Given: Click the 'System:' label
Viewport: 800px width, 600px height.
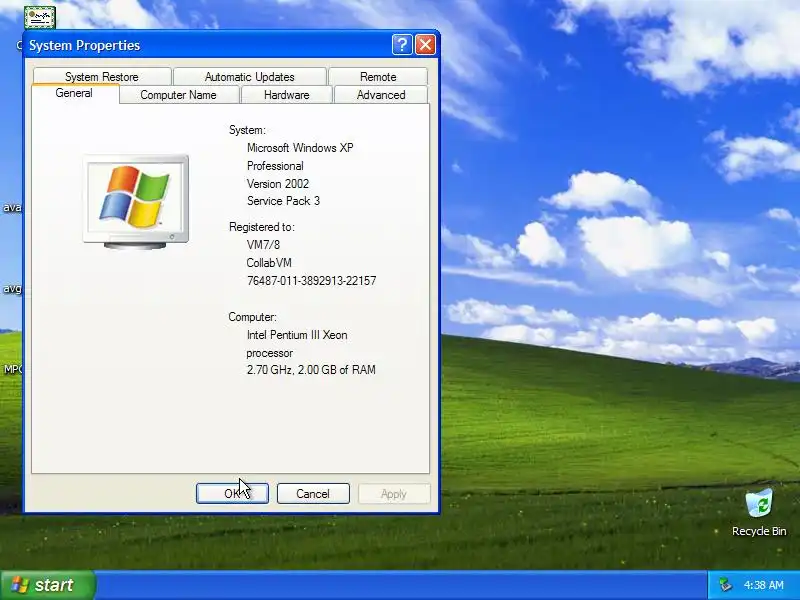Looking at the screenshot, I should point(247,130).
